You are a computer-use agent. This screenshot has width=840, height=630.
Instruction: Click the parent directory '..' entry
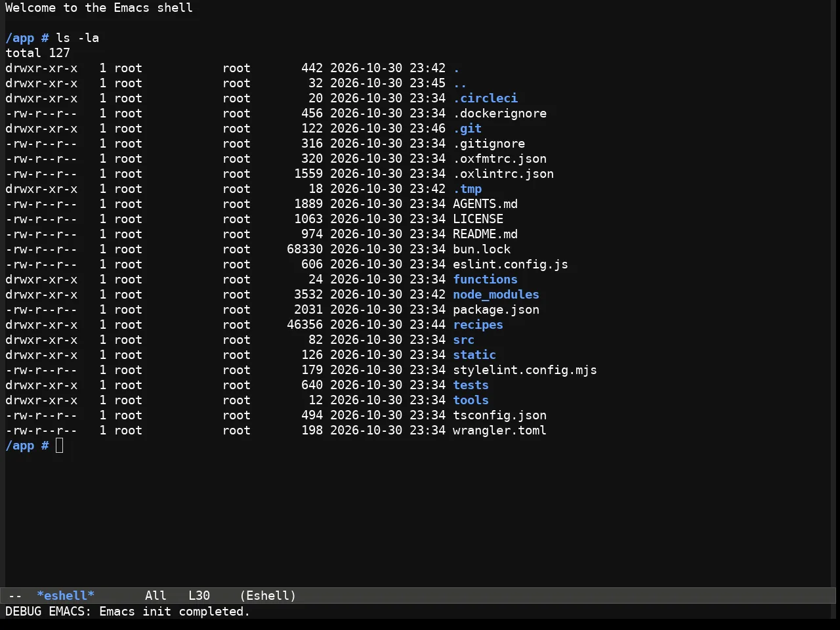460,83
